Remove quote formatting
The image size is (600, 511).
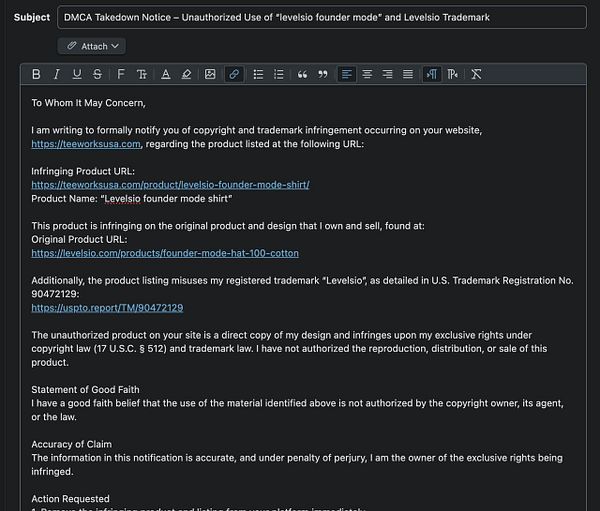coord(323,74)
